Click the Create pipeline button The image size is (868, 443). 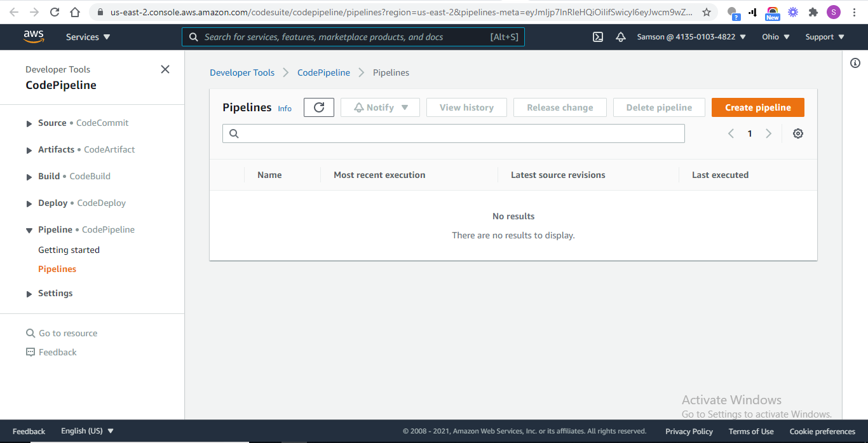point(757,107)
